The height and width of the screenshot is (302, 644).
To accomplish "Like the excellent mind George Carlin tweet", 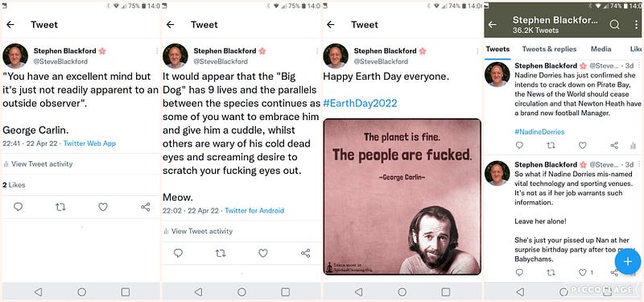I will [x=103, y=207].
